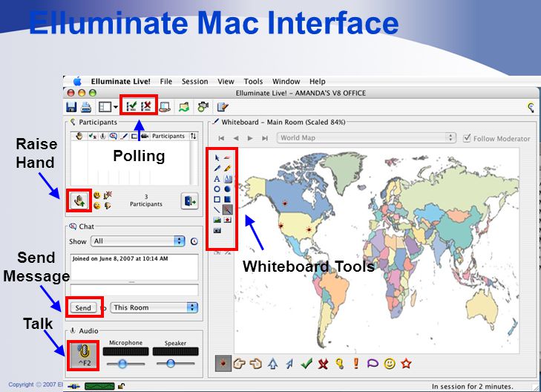Screen dimensions: 541x392
Task: Select the purple speech bubble pointer stamp
Action: point(373,363)
